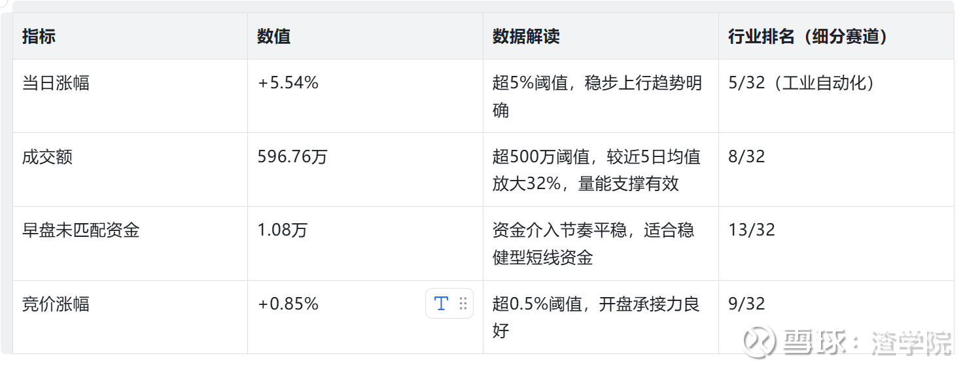
Task: Click the 9/32 ranking cell
Action: [746, 304]
